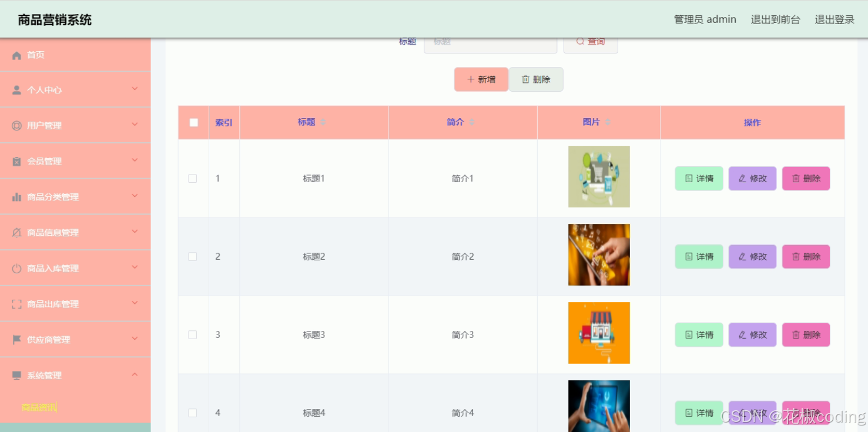Check the checkbox for row 标题1

(x=192, y=178)
